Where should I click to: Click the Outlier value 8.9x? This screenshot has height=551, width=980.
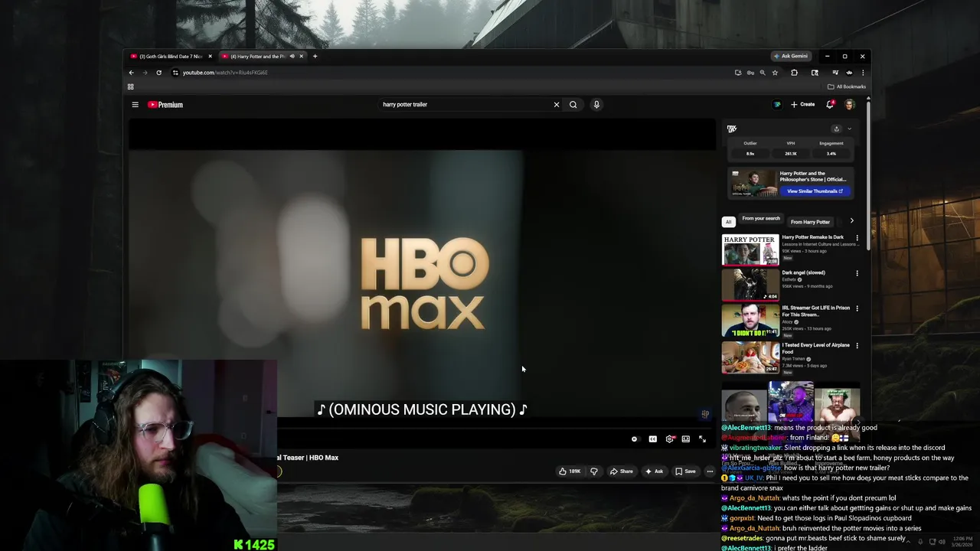point(750,154)
